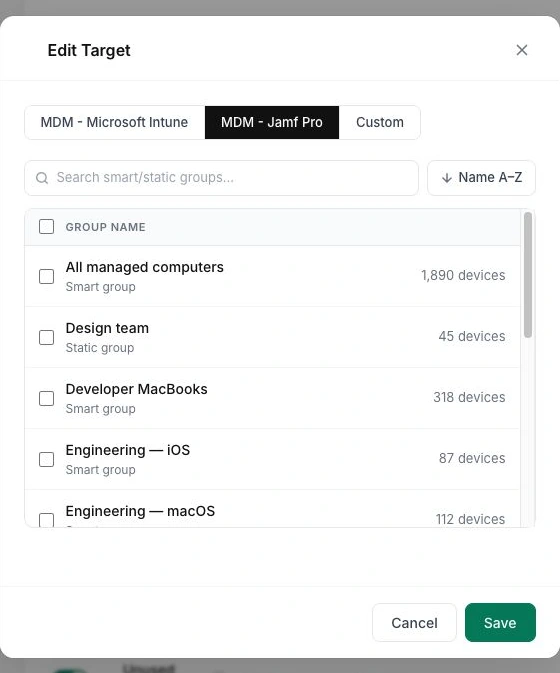Image resolution: width=560 pixels, height=673 pixels.
Task: Check the Design team group
Action: (x=46, y=337)
